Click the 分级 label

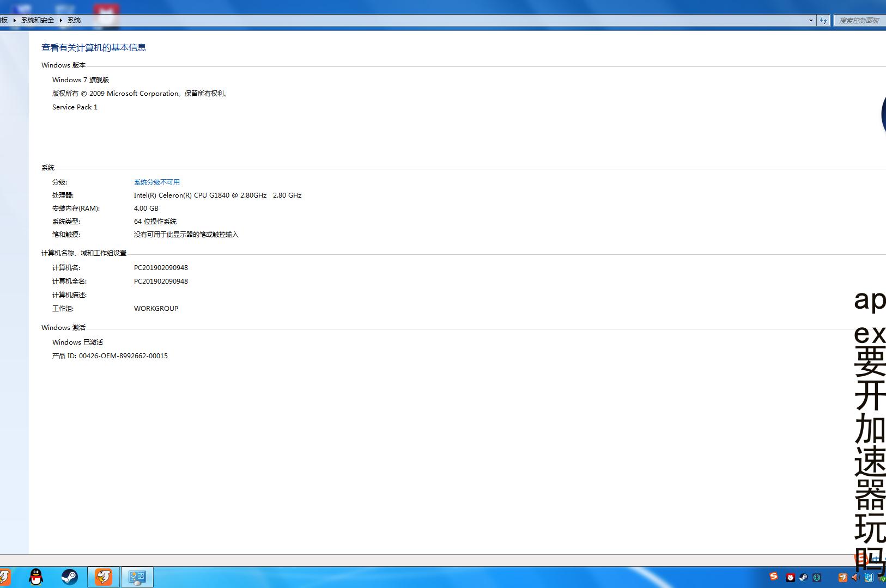click(x=59, y=182)
